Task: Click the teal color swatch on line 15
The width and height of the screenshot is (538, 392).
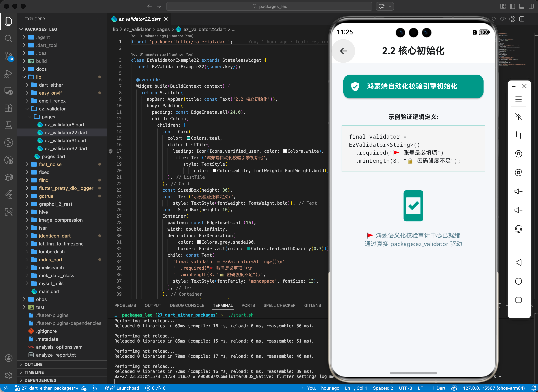Action: pos(188,138)
